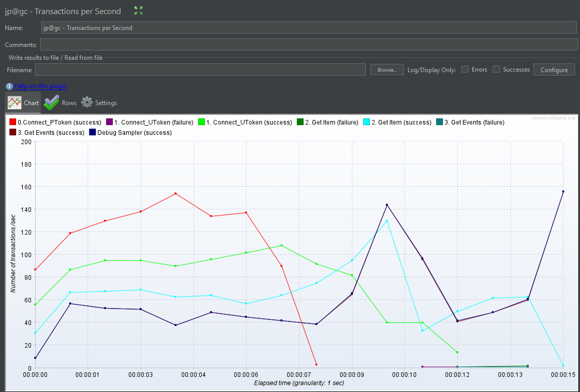Click into the Comments input field

[309, 45]
